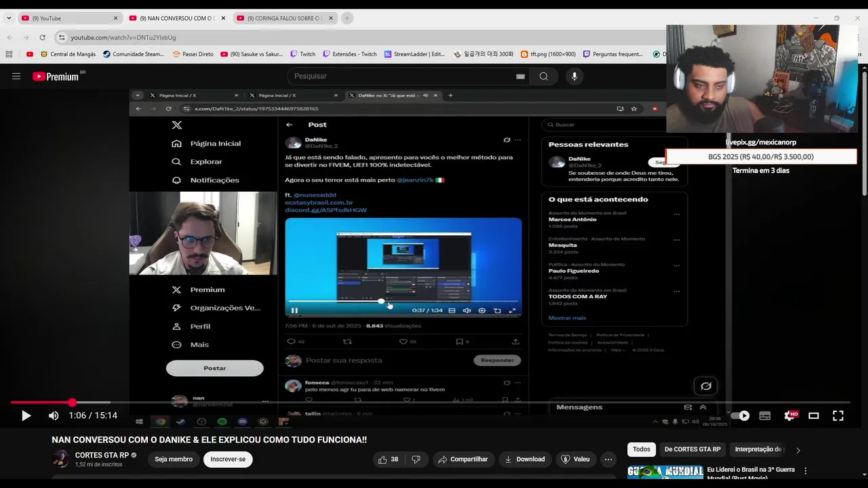Image resolution: width=868 pixels, height=488 pixels.
Task: Open the CORTES GTA RP channel avatar
Action: coord(61,459)
